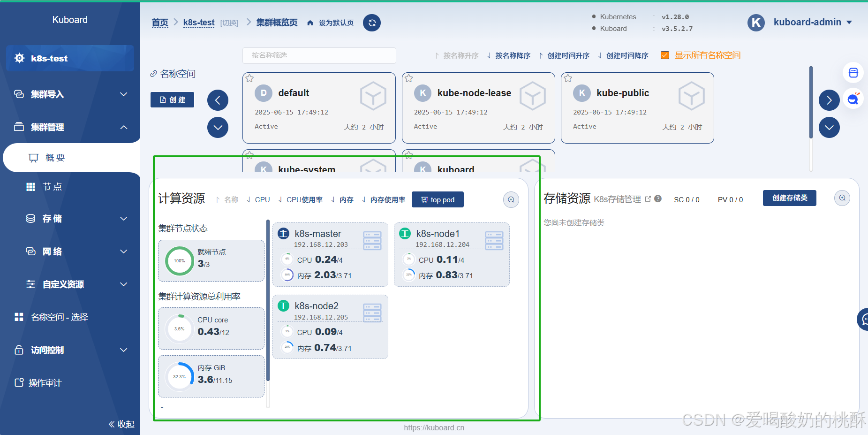Click the 内存 GiB 32.3% progress ring
The width and height of the screenshot is (868, 435).
coord(180,377)
